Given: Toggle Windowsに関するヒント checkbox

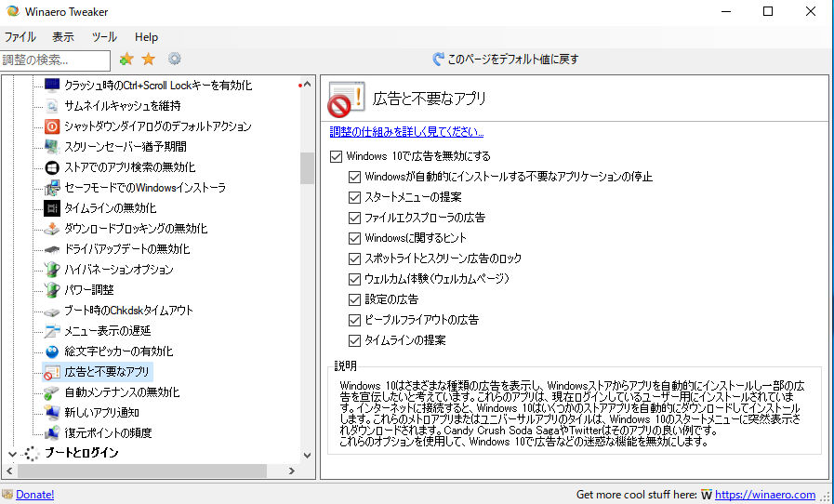Looking at the screenshot, I should [x=354, y=238].
